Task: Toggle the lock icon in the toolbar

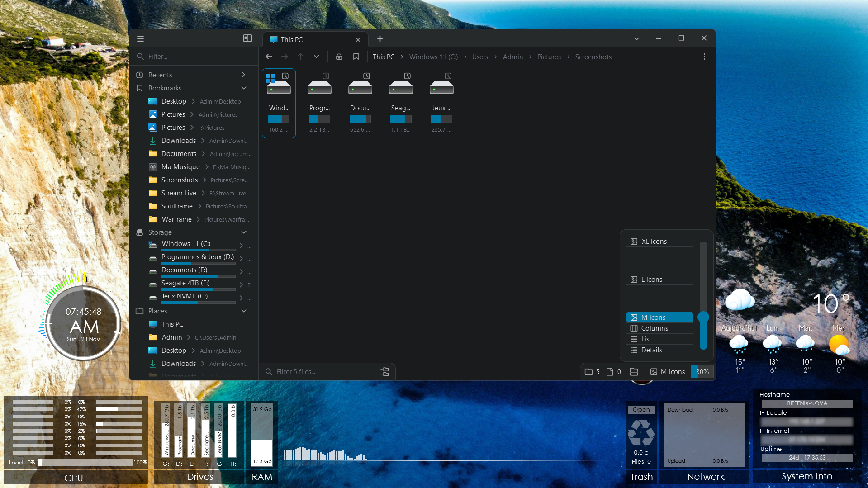Action: coord(339,57)
